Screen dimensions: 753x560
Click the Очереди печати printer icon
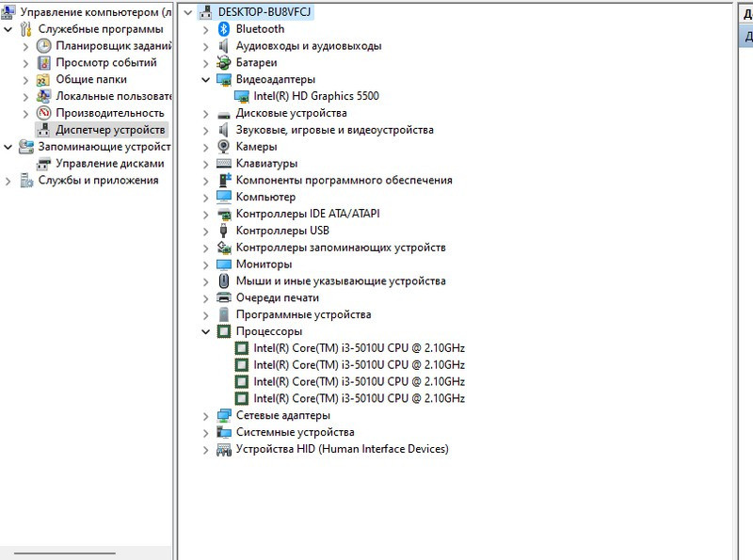224,297
